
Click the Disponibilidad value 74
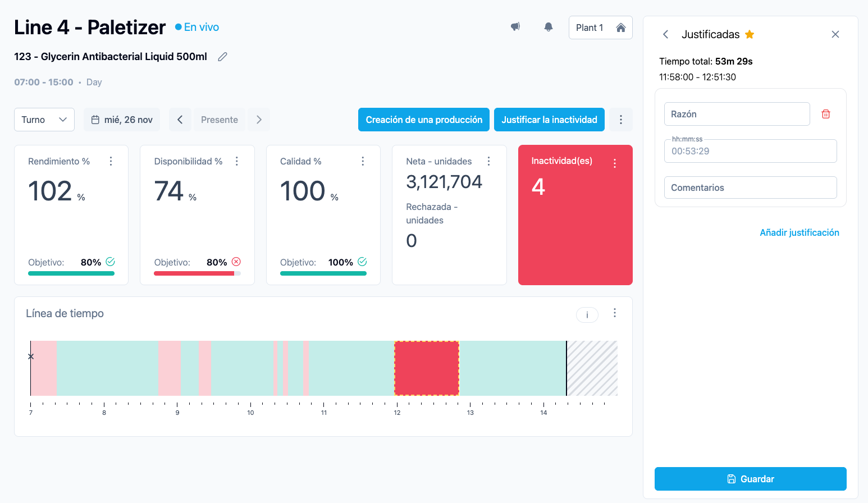pyautogui.click(x=168, y=191)
